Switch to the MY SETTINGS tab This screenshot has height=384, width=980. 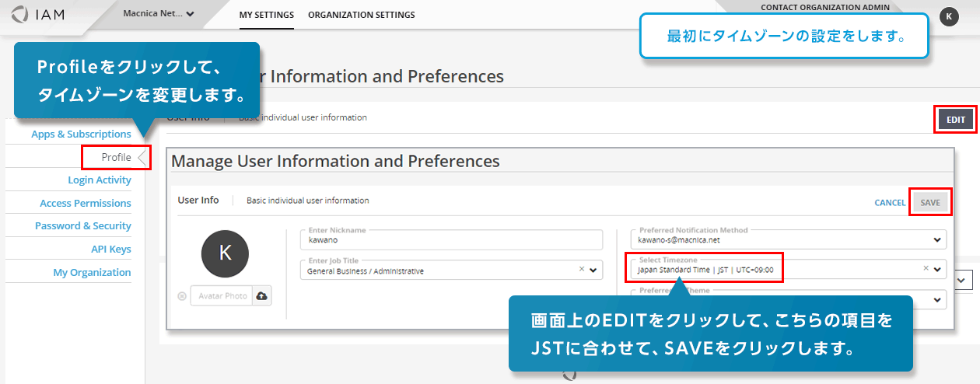266,15
